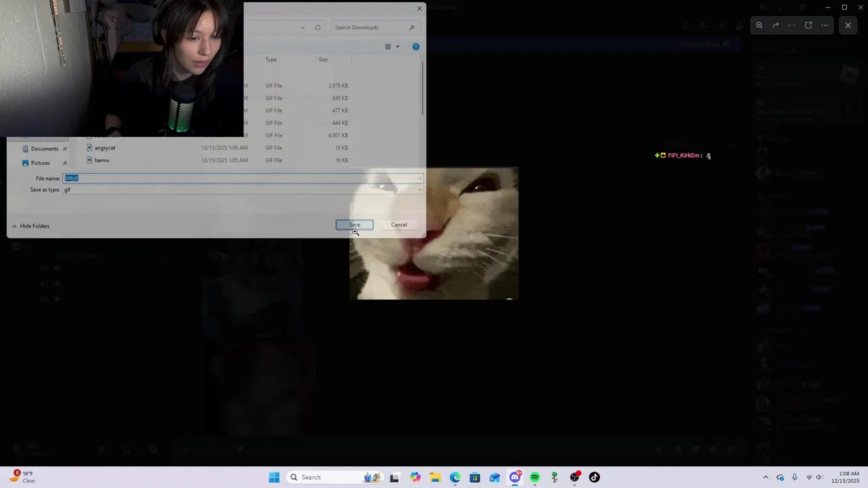This screenshot has width=868, height=488.
Task: Open Microsoft Edge from the taskbar
Action: click(x=455, y=477)
